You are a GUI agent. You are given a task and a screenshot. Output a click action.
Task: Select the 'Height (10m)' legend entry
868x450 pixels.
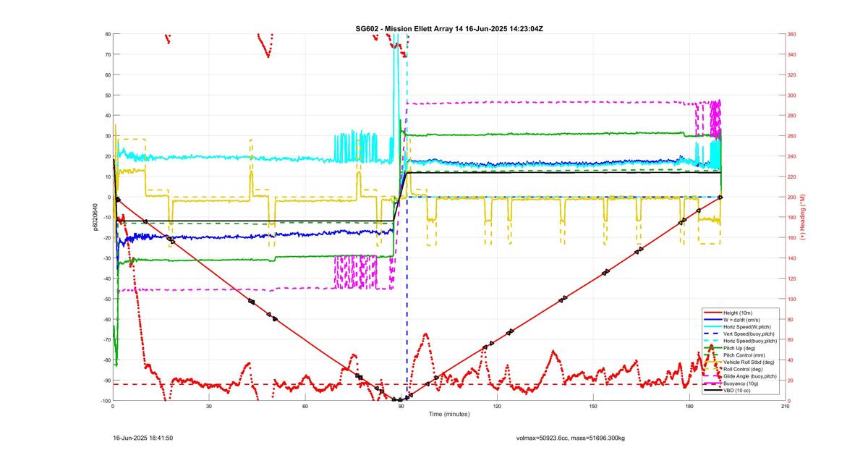point(739,313)
